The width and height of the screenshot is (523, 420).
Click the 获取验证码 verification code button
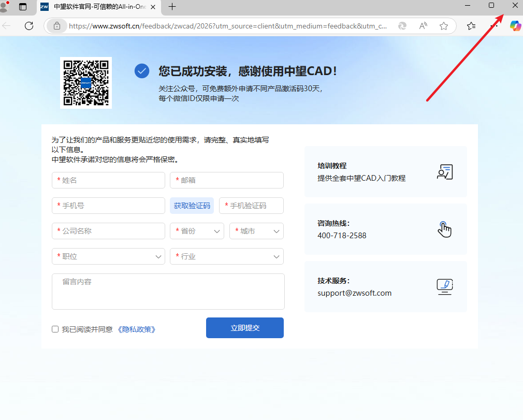tap(192, 206)
